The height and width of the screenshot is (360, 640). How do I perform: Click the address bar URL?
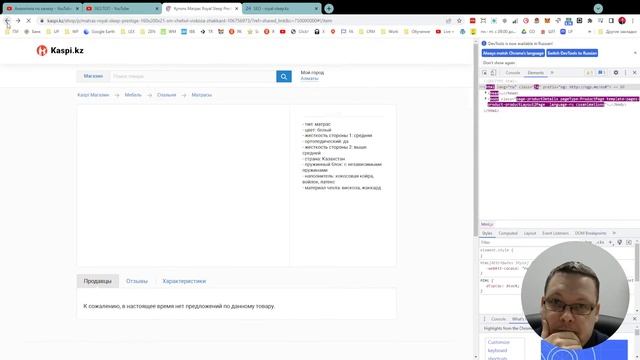[x=189, y=20]
